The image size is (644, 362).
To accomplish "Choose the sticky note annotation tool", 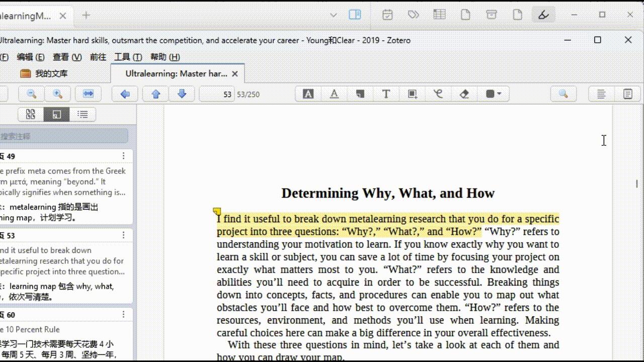I will pyautogui.click(x=360, y=94).
